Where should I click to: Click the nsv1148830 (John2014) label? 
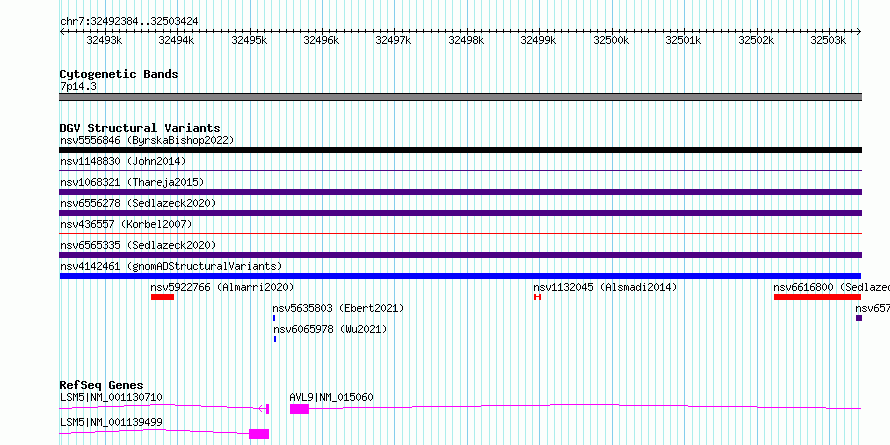[x=123, y=161]
